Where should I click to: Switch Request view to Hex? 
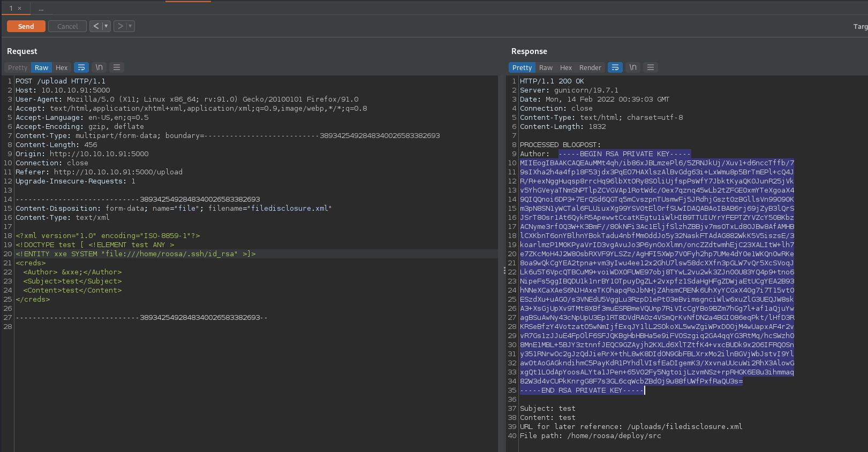[x=62, y=67]
